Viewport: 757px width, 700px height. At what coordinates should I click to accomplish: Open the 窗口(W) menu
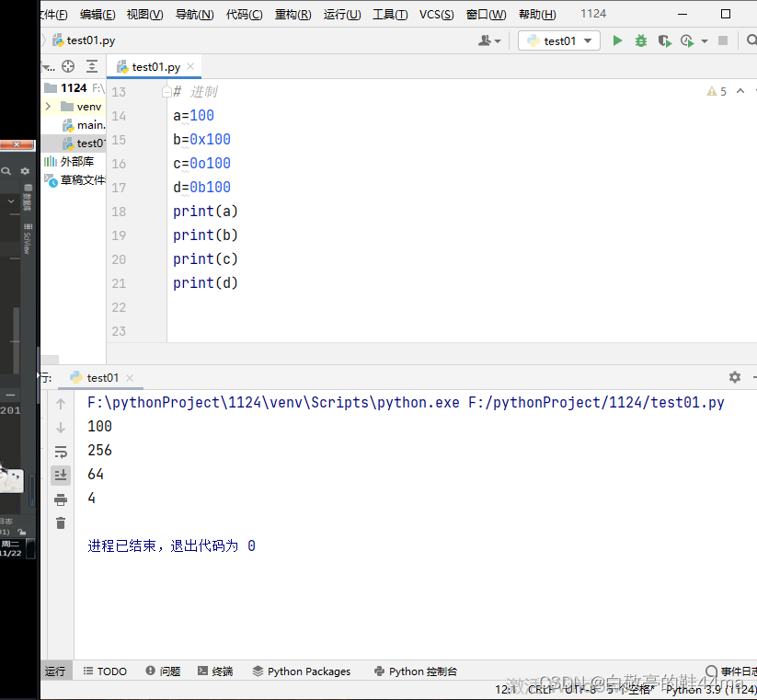click(487, 15)
